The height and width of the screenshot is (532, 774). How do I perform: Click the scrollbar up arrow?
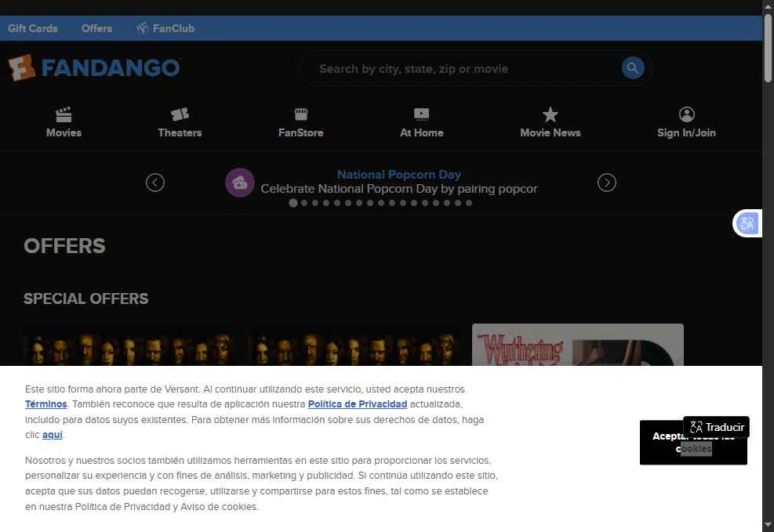[x=768, y=6]
